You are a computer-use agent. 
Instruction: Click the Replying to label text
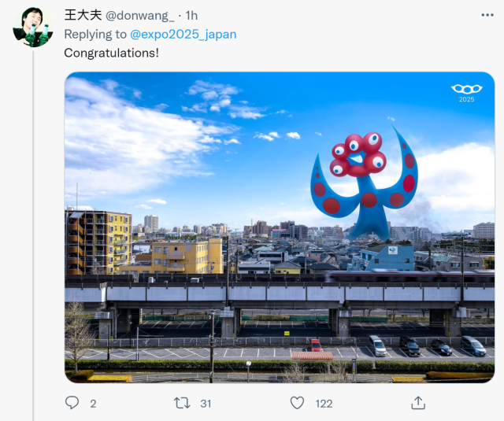(95, 35)
